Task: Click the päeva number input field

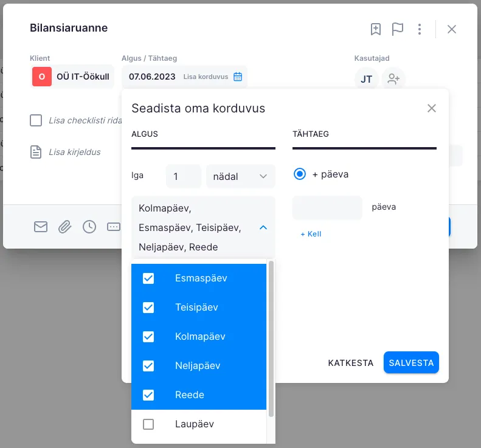Action: 327,207
